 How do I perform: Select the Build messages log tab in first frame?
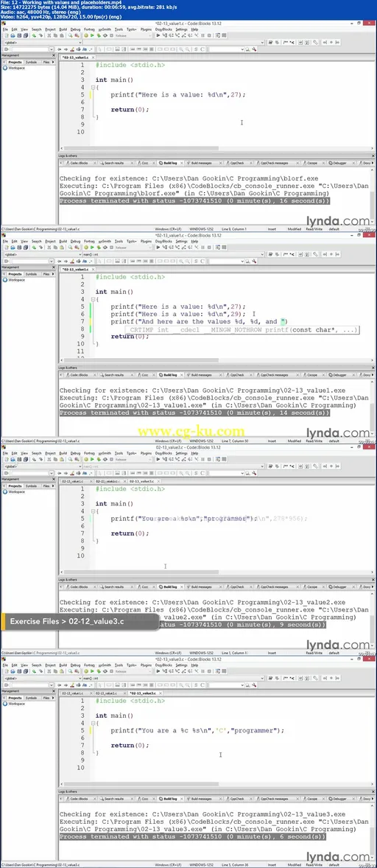click(200, 164)
